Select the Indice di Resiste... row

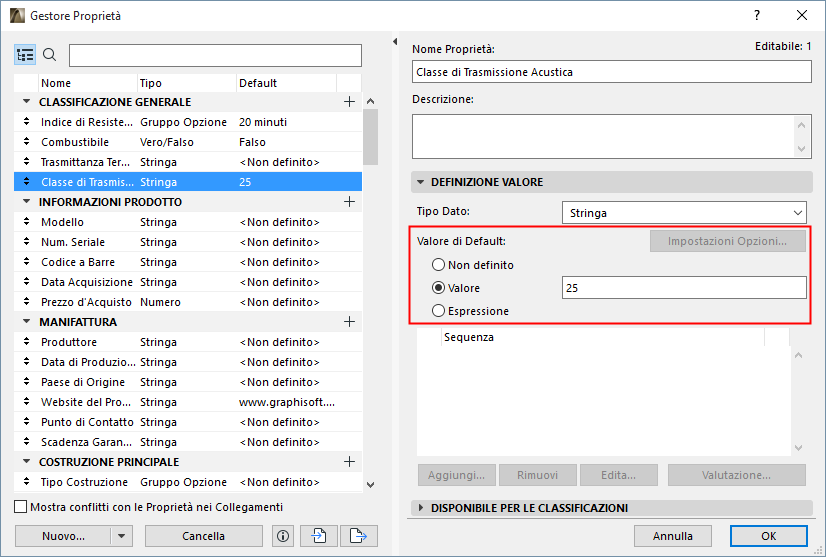(x=188, y=122)
